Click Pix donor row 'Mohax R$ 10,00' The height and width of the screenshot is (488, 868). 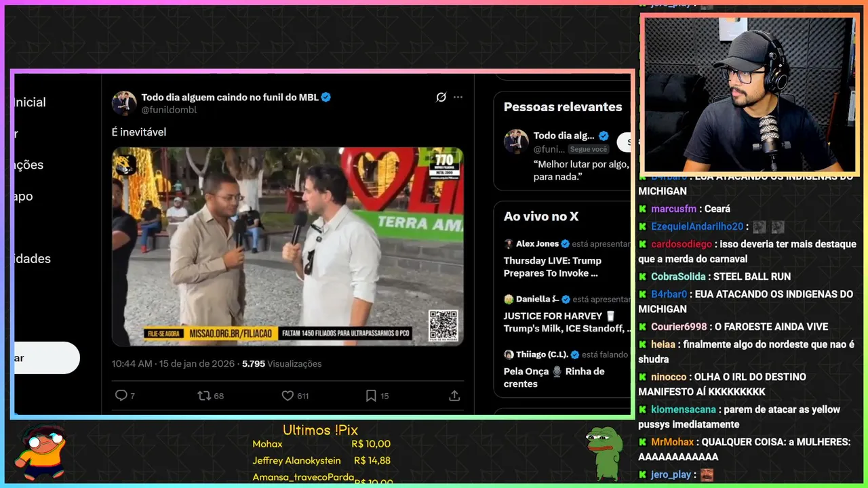[321, 444]
